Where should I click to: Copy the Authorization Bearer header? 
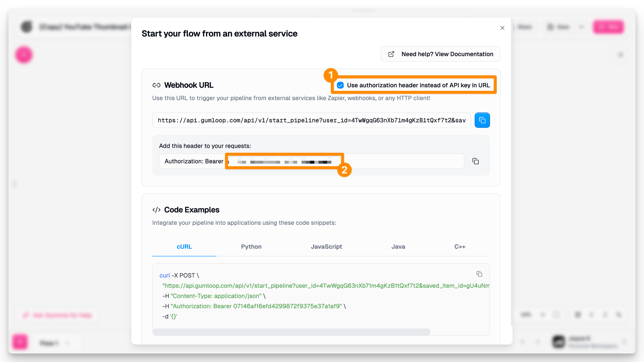click(x=475, y=161)
